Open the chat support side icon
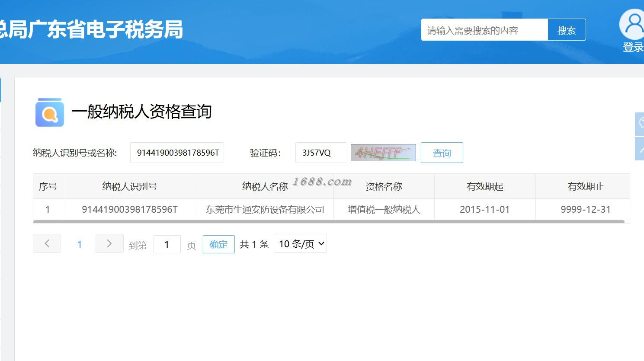 (x=640, y=124)
